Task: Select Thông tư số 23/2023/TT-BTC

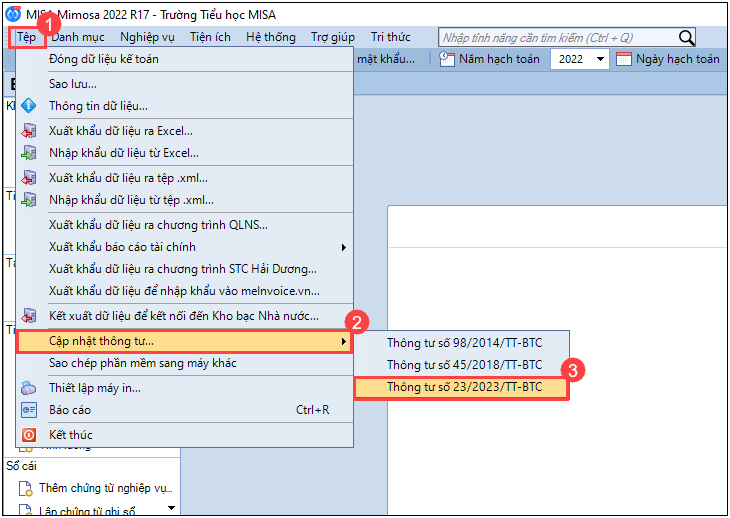Action: [x=464, y=387]
